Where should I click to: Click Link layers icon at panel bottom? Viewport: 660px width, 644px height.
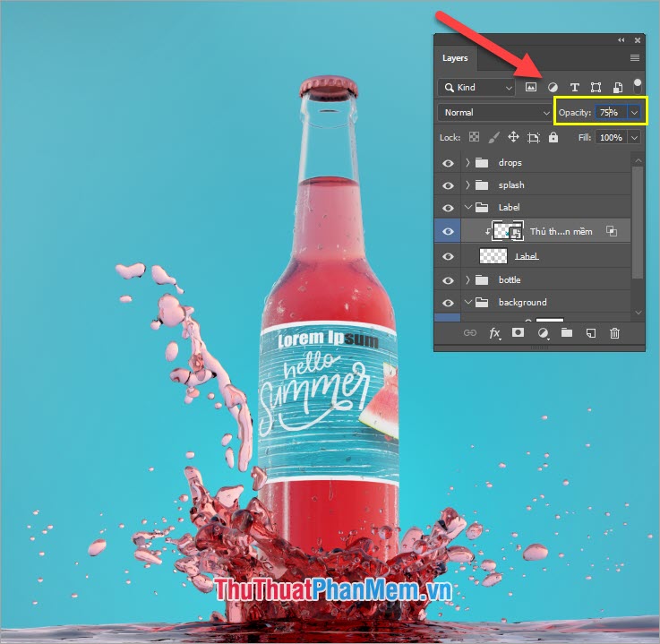[470, 333]
